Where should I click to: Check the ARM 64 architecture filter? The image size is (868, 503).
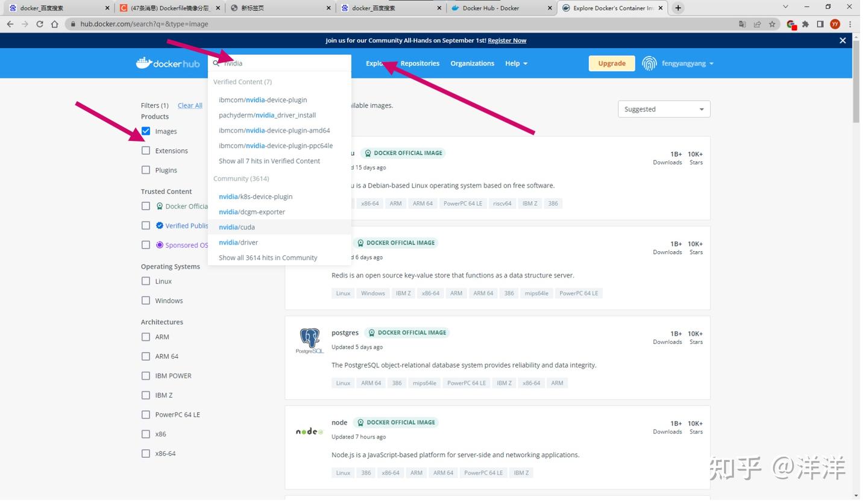click(x=146, y=356)
